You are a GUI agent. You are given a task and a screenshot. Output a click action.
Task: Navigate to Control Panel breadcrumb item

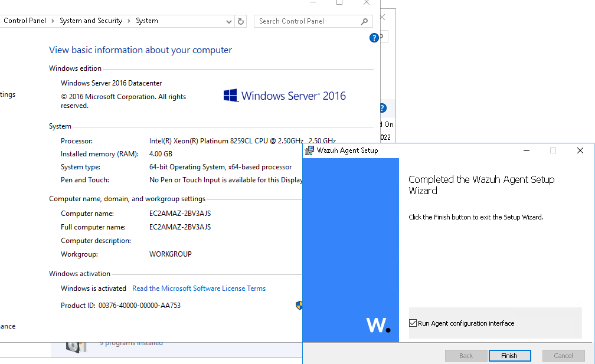(x=24, y=21)
